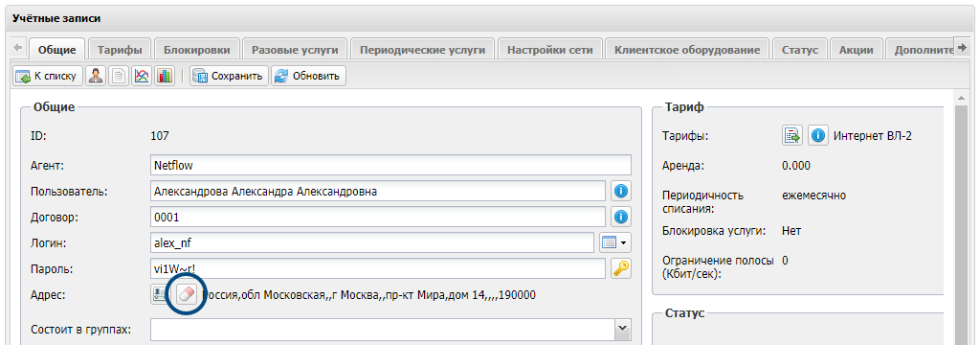This screenshot has height=345, width=980.
Task: Click the Блокировка услуги value Нет
Action: (791, 231)
